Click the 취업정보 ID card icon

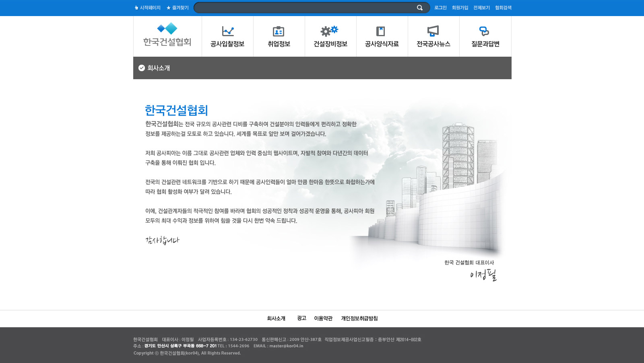(x=279, y=31)
